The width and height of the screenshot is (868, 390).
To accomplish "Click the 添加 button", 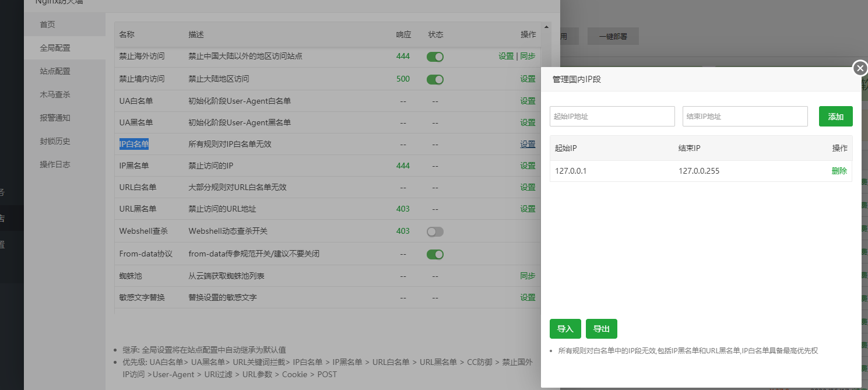I will [x=835, y=116].
